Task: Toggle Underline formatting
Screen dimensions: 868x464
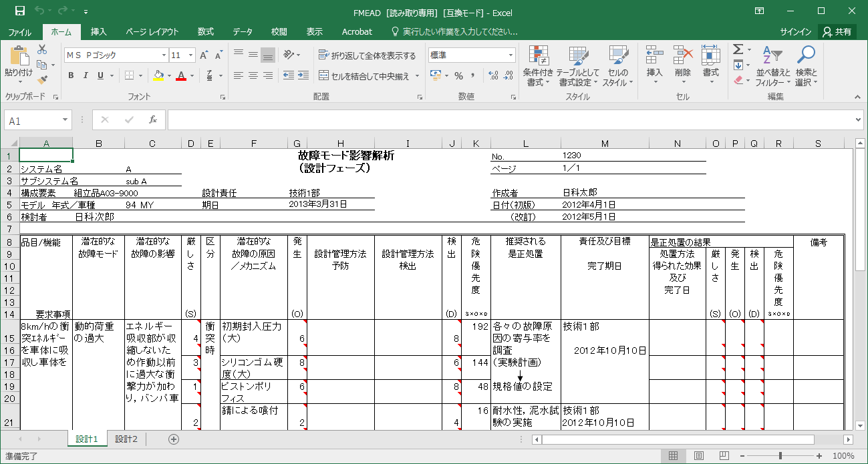Action: [100, 76]
